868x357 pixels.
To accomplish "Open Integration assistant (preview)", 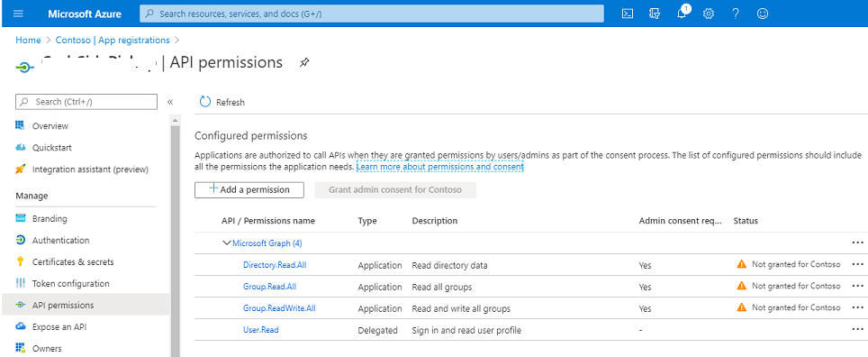I will [90, 169].
